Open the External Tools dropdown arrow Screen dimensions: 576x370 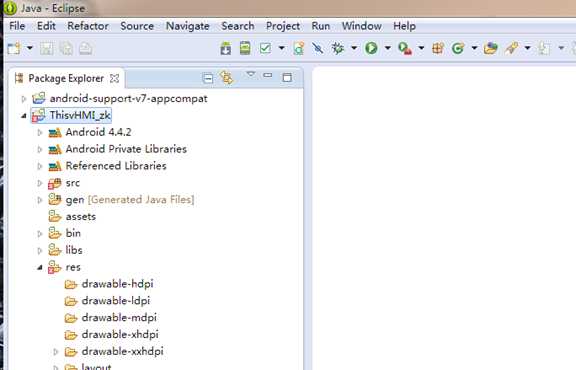point(421,48)
